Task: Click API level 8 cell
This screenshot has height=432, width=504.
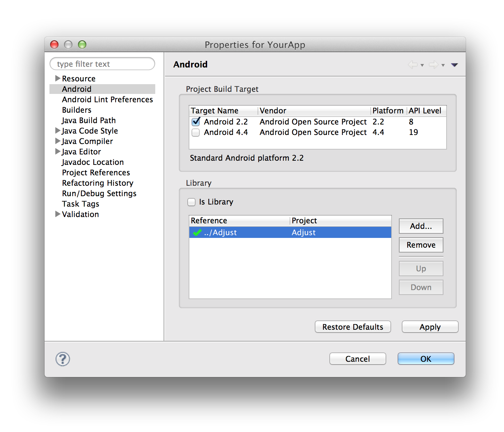Action: click(x=411, y=122)
